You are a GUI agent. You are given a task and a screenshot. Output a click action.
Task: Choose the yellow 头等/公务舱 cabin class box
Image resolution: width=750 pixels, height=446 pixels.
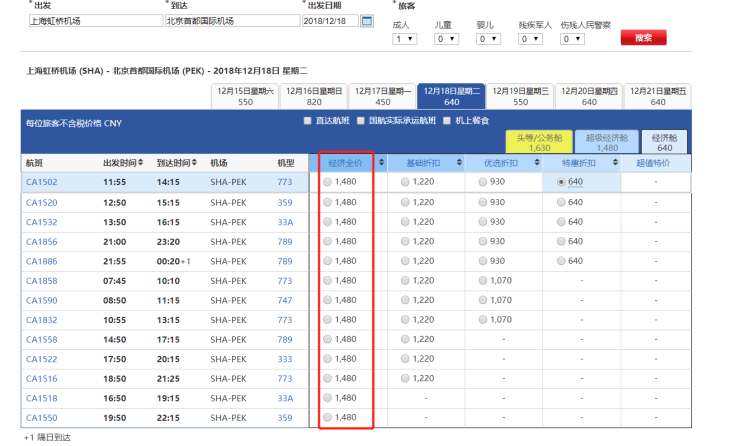pos(539,141)
